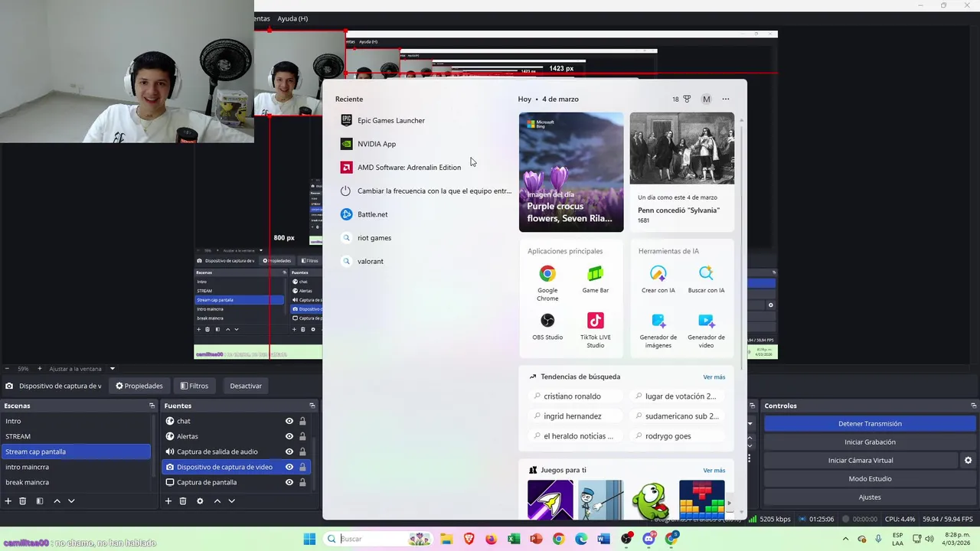Undock the Fuentes panel
This screenshot has height=551, width=980.
click(312, 406)
